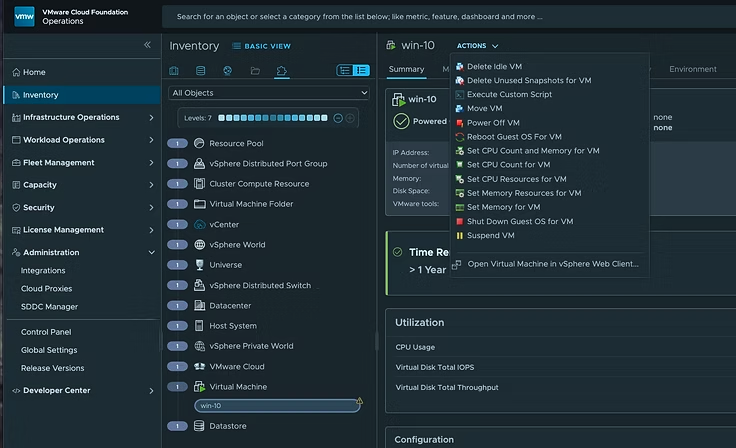Click the folder icon tab in Inventory

[x=255, y=71]
